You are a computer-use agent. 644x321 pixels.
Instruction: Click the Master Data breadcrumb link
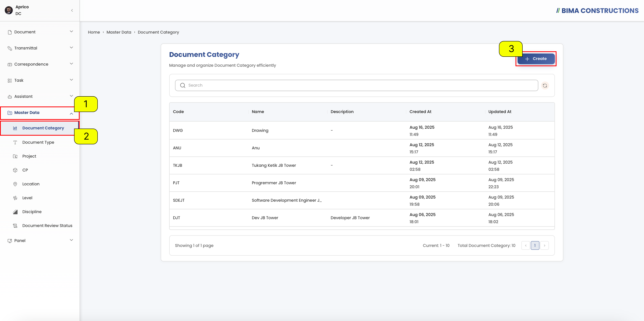pos(119,32)
